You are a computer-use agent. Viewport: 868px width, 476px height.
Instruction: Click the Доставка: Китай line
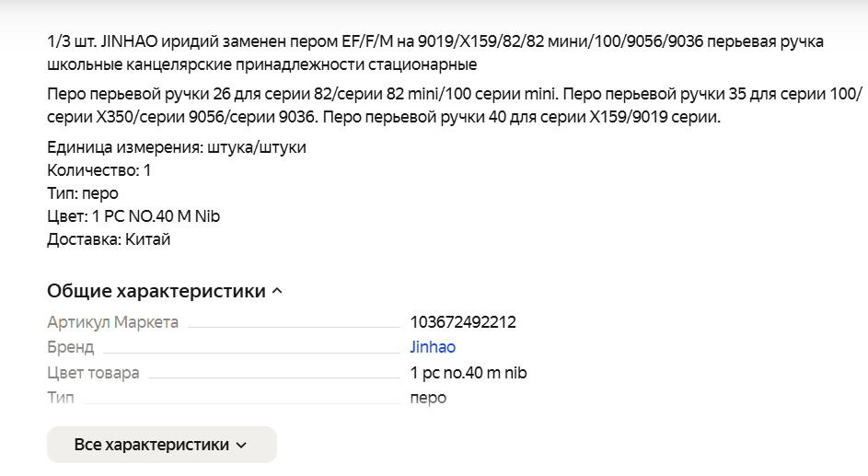click(109, 239)
